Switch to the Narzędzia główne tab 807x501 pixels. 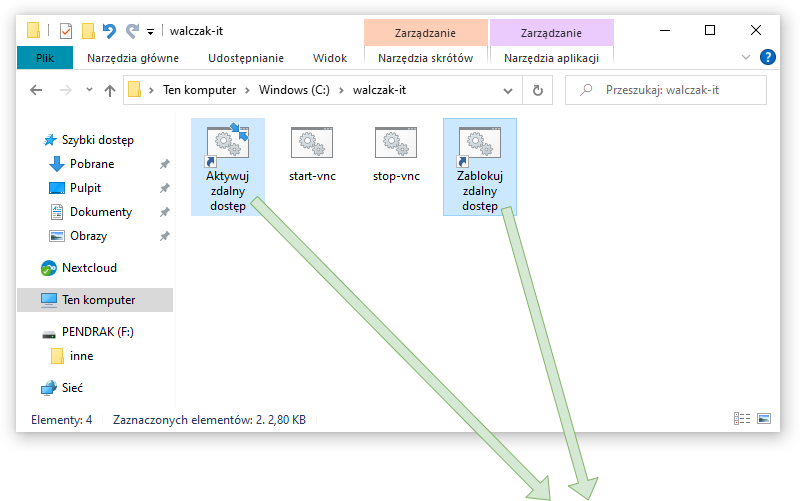click(x=133, y=58)
